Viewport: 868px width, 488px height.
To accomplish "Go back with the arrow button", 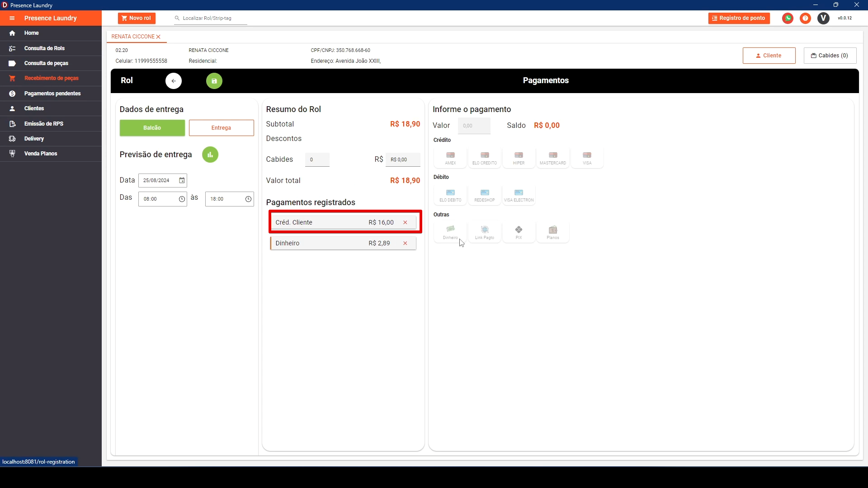I will pos(174,81).
